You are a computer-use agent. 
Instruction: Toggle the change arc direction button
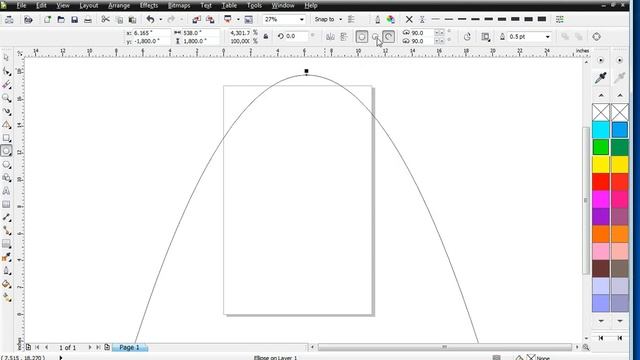pyautogui.click(x=467, y=37)
